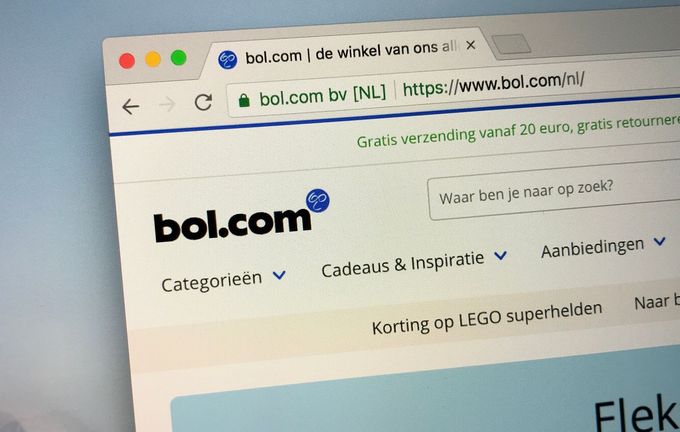Open the Aanbiedingen menu
This screenshot has height=432, width=680.
(592, 249)
